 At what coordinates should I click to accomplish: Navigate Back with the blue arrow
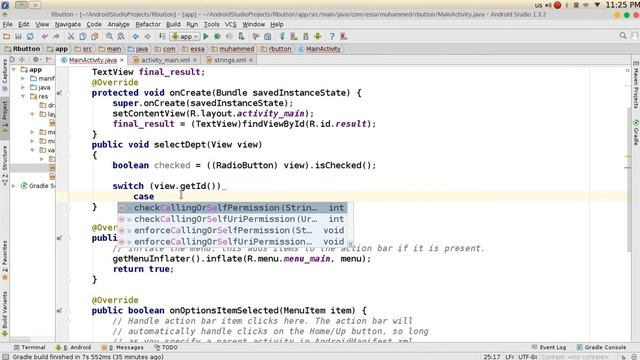click(136, 37)
